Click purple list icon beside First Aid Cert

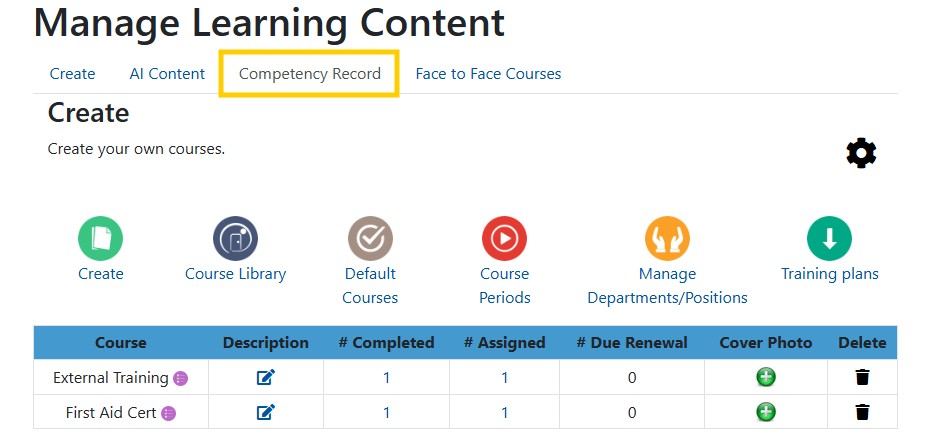click(169, 413)
